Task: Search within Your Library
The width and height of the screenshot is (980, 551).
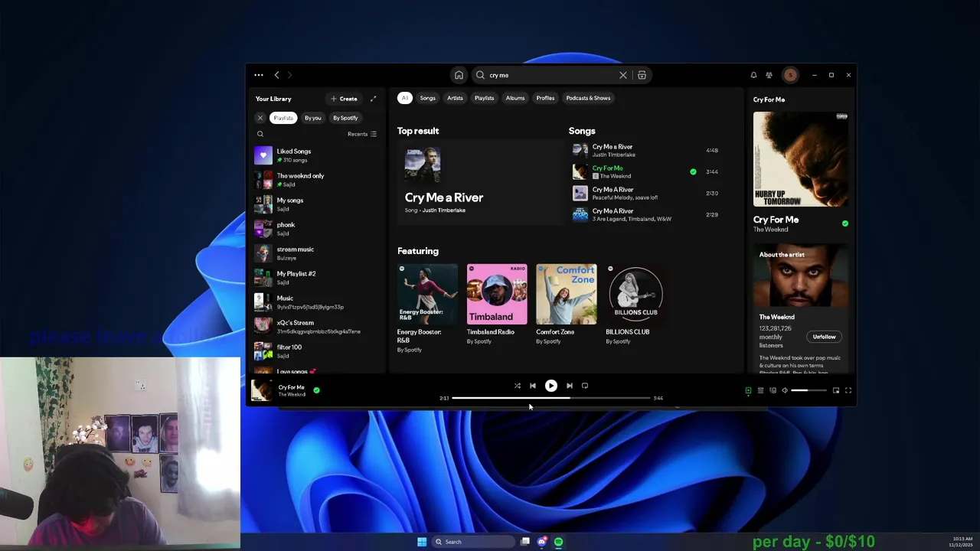Action: tap(260, 134)
